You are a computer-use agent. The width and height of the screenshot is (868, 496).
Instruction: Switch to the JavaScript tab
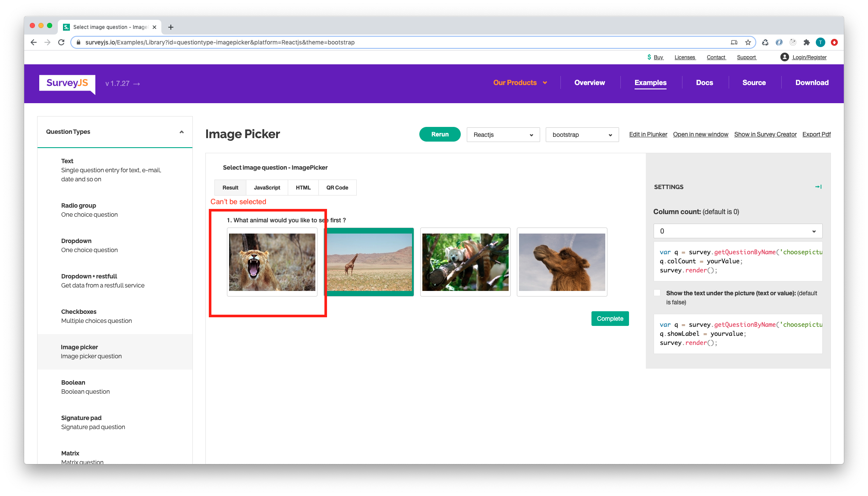(267, 187)
